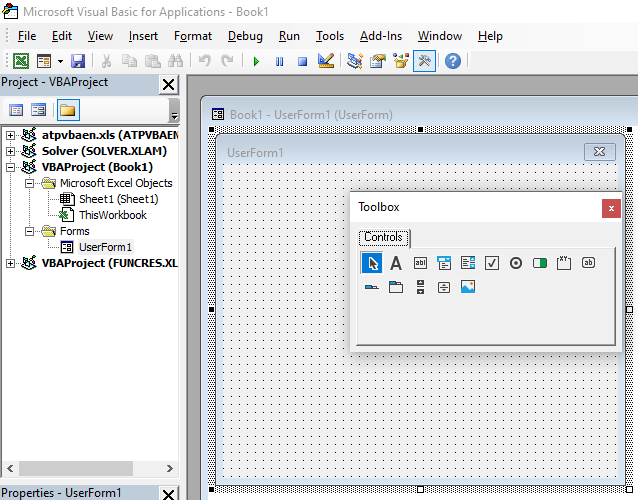The height and width of the screenshot is (500, 638).
Task: Expand atpvbaen.xls project node
Action: click(x=10, y=135)
